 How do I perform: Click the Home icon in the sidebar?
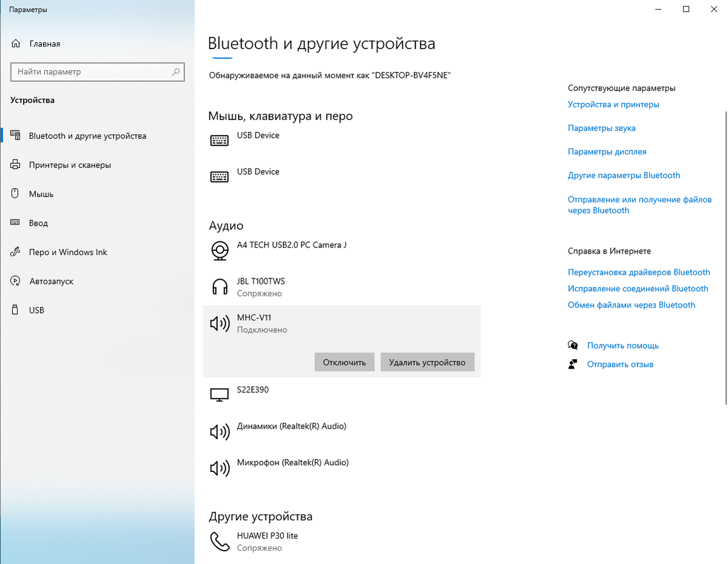[x=16, y=44]
